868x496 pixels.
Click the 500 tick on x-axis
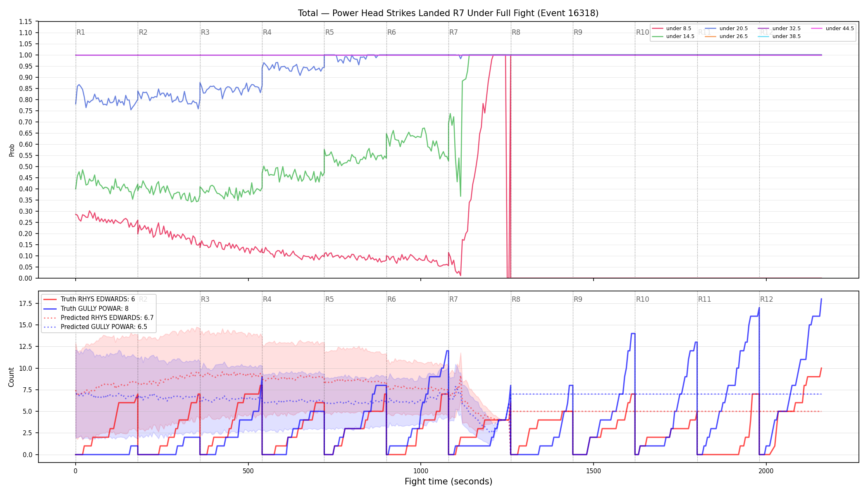click(x=248, y=471)
